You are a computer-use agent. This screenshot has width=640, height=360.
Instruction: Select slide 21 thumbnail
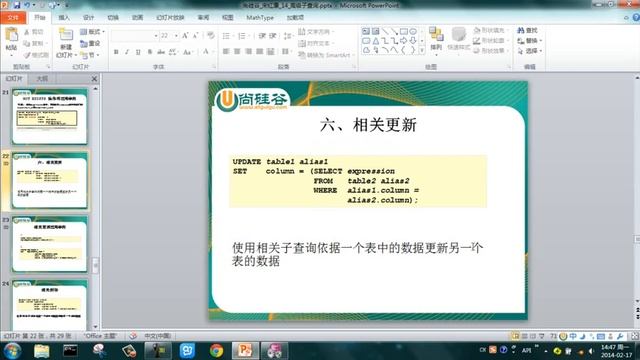point(49,117)
